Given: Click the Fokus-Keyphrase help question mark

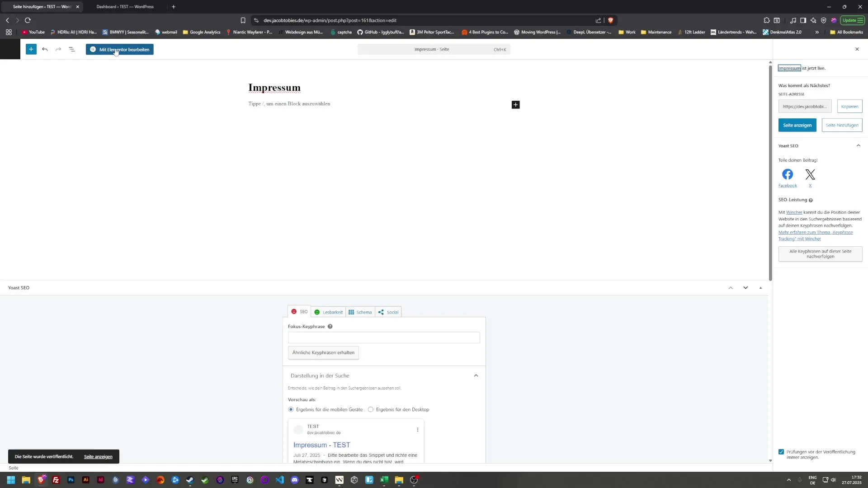Looking at the screenshot, I should [330, 327].
